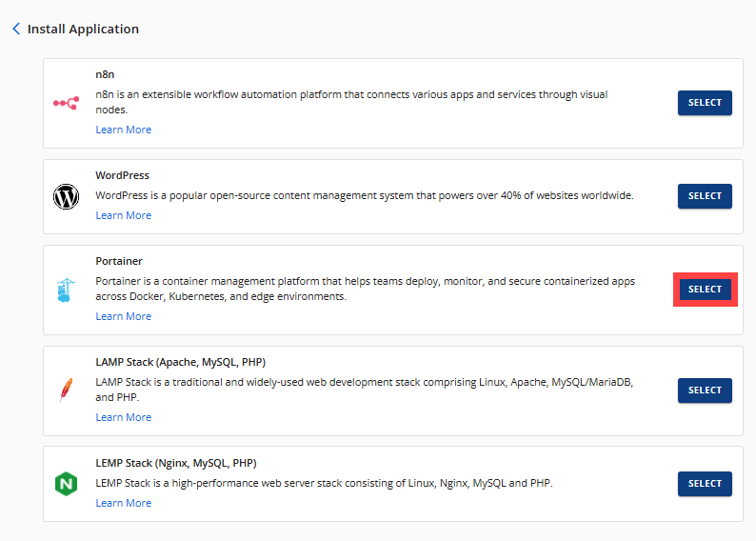Open Learn More link under WordPress

click(123, 215)
